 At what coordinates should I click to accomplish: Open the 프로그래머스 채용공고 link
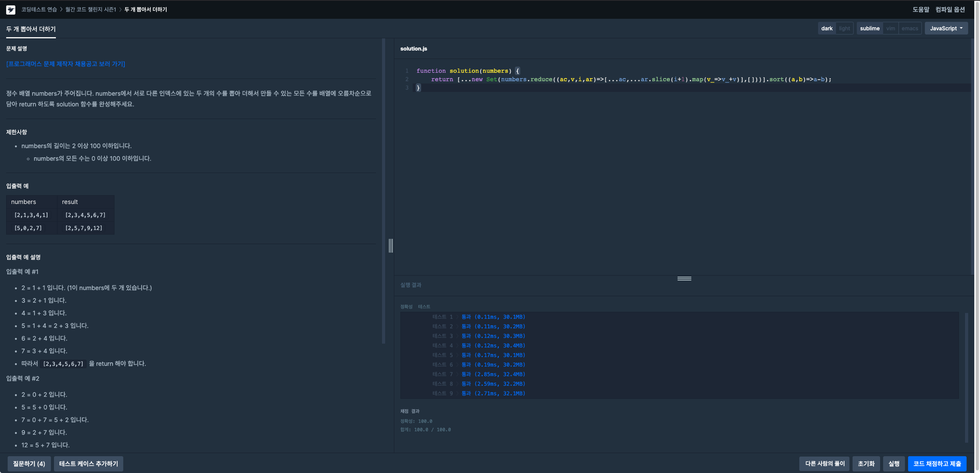(x=66, y=64)
